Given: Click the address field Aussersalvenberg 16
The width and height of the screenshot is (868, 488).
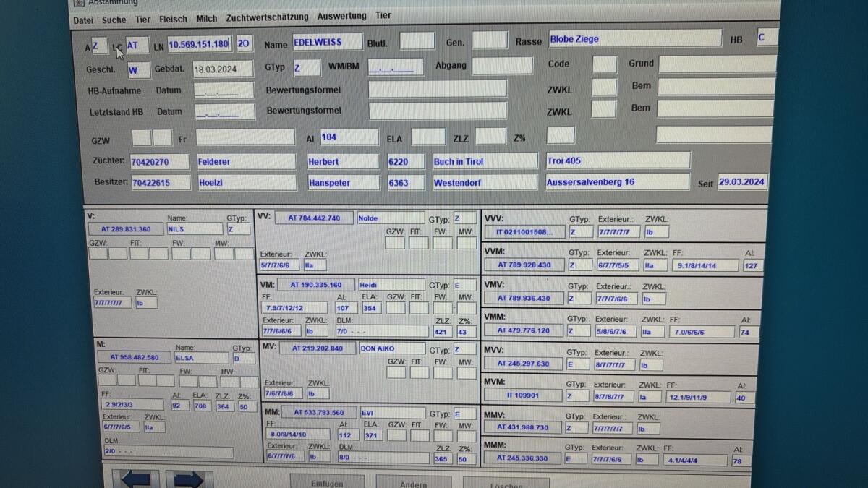Looking at the screenshot, I should pyautogui.click(x=618, y=181).
